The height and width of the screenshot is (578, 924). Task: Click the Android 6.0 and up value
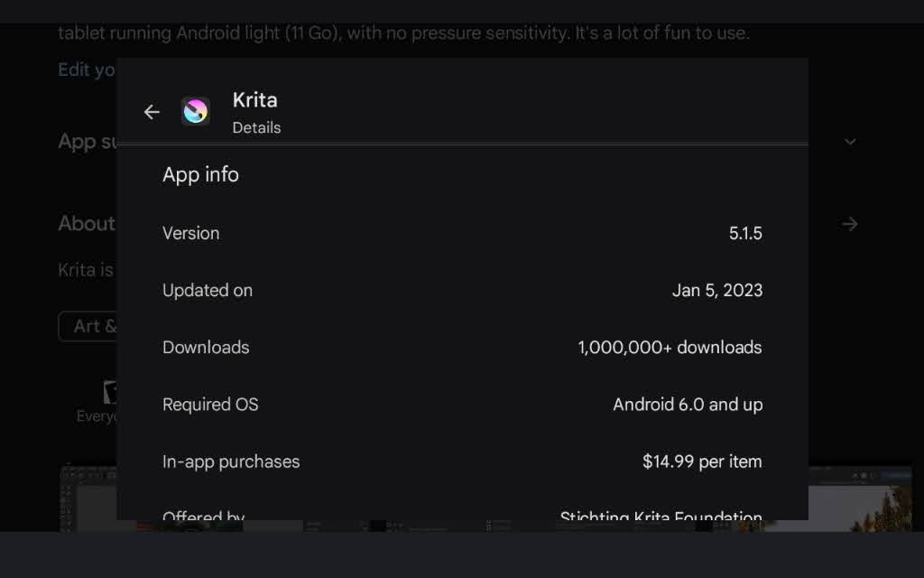point(688,404)
